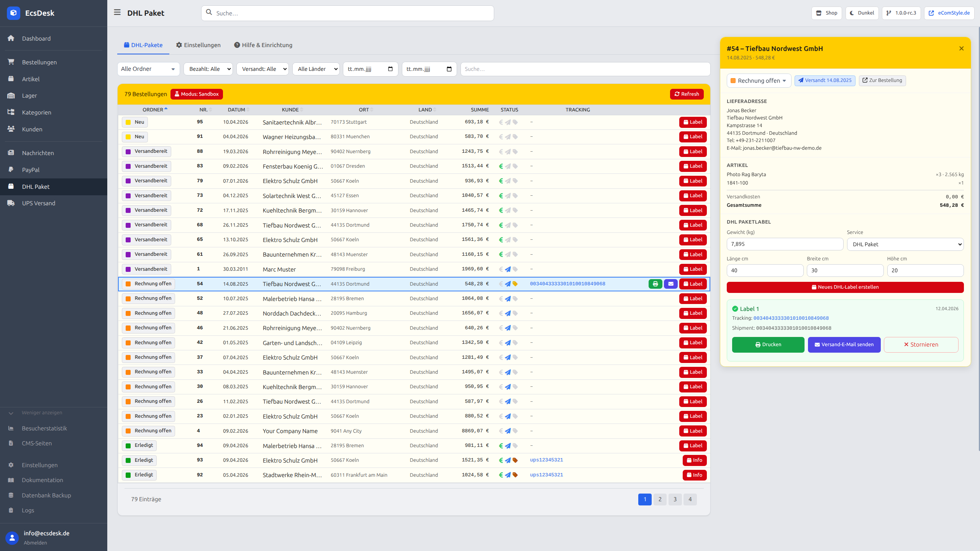Click the Stornieren button
This screenshot has width=980, height=551.
point(921,345)
